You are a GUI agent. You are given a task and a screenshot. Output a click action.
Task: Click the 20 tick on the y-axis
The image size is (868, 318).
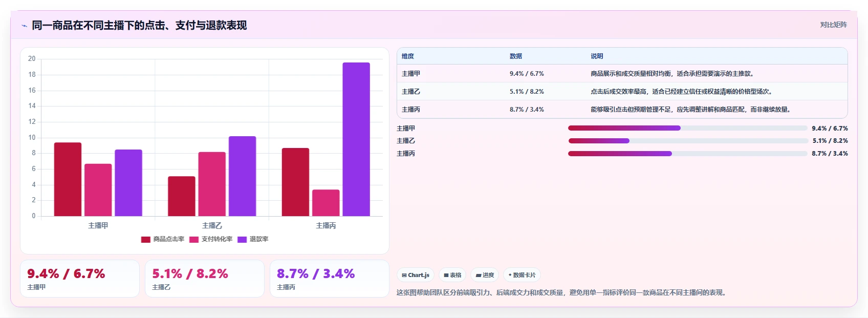pyautogui.click(x=32, y=59)
